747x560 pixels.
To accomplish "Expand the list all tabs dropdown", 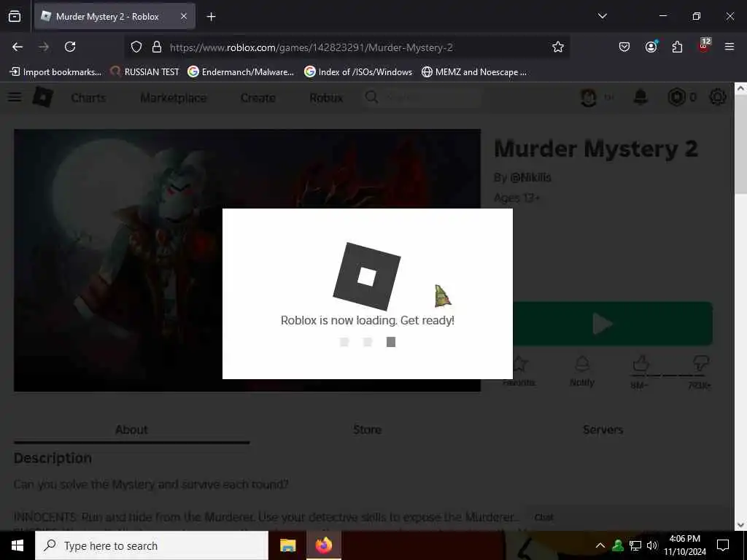I will (602, 16).
